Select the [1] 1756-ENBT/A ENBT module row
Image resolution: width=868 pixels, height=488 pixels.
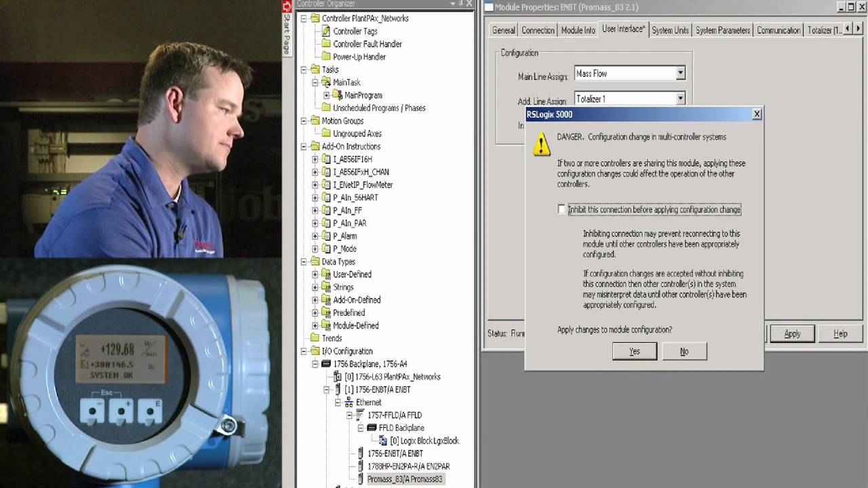[x=377, y=390]
